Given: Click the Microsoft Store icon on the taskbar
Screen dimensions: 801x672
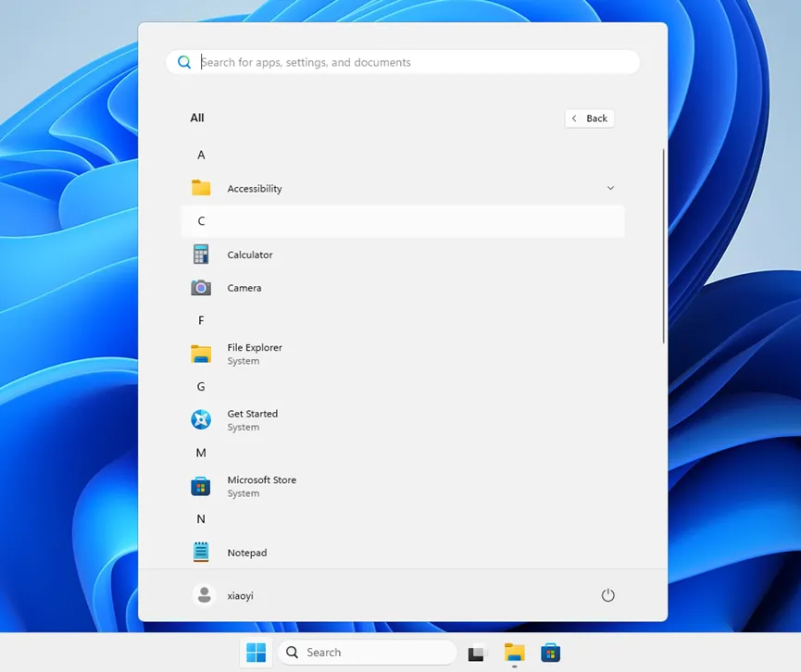Looking at the screenshot, I should (551, 653).
